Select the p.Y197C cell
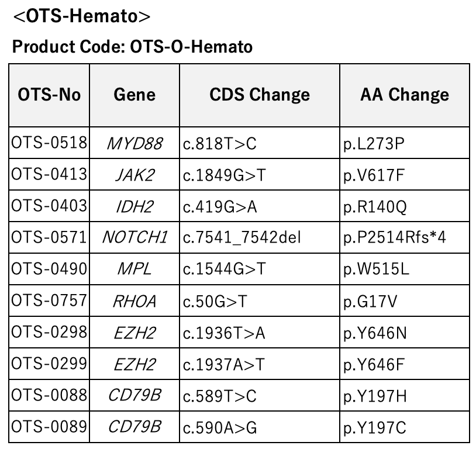Screen dimensions: 476x449 tap(405, 427)
